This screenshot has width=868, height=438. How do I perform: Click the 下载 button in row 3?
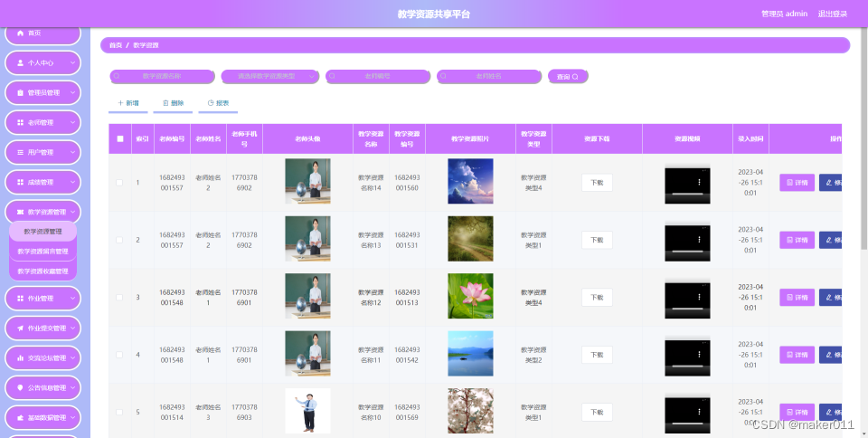tap(597, 298)
